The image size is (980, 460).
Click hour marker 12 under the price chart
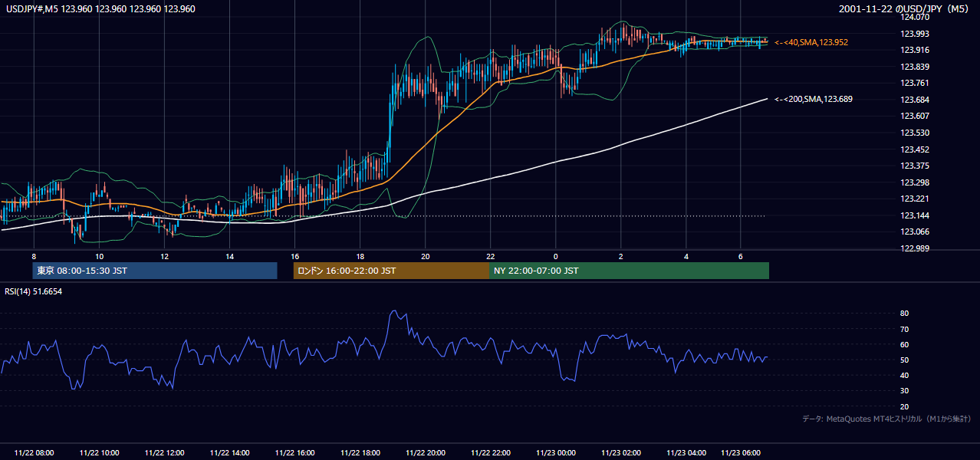(164, 256)
